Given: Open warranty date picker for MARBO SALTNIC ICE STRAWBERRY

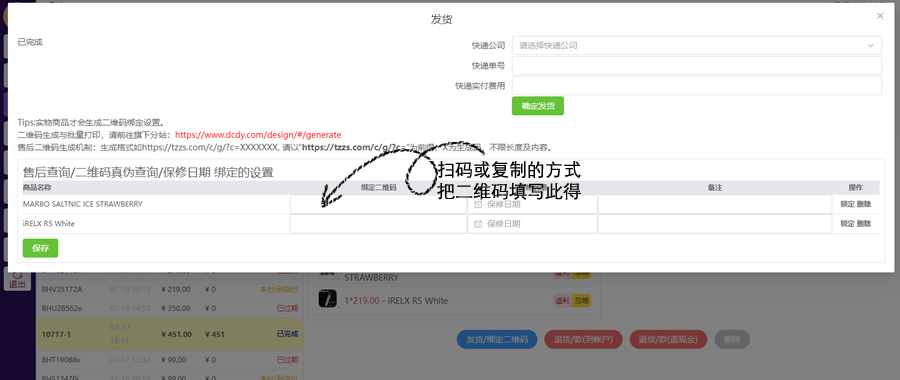Looking at the screenshot, I should [x=533, y=204].
